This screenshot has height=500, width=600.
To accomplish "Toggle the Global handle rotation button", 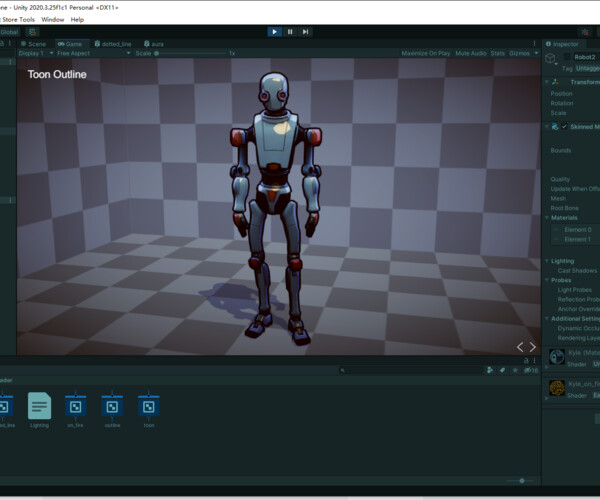I will tap(9, 32).
